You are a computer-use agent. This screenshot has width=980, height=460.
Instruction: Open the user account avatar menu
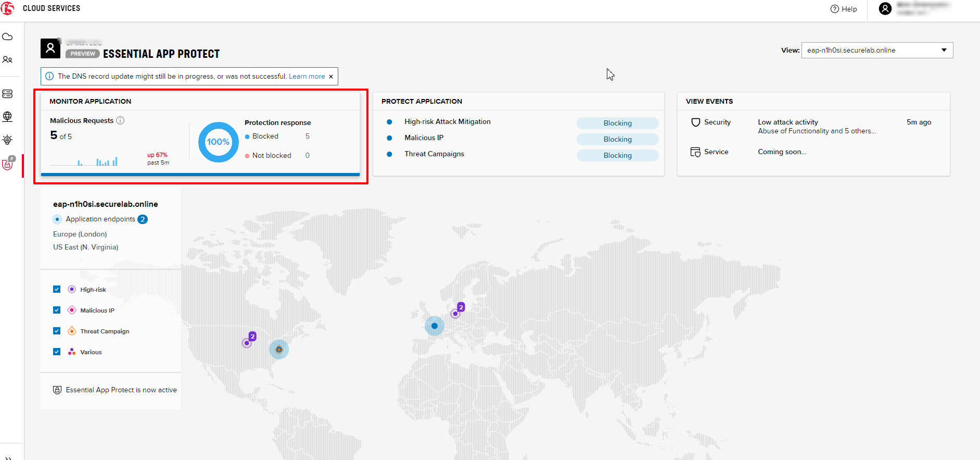pyautogui.click(x=885, y=9)
